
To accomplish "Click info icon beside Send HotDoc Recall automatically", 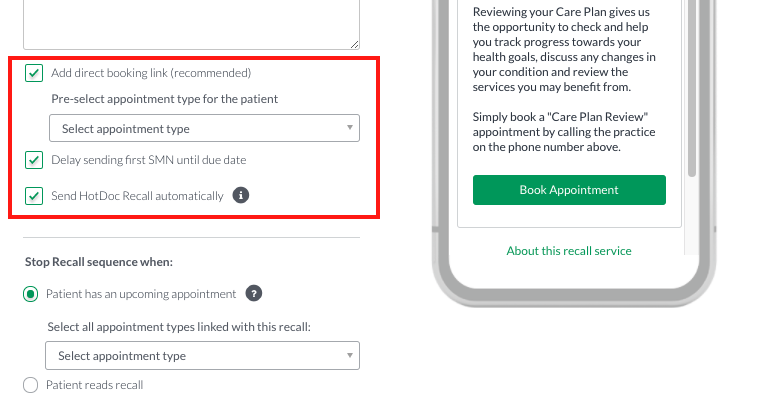I will click(241, 195).
